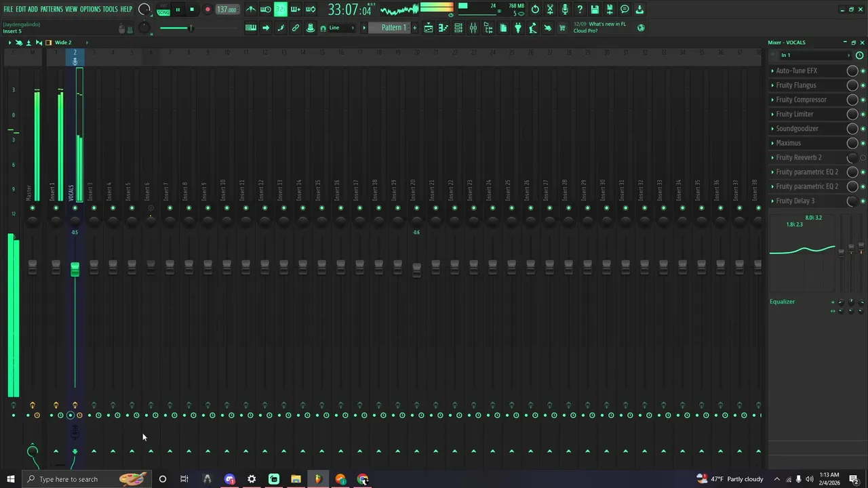
Task: Expand Fruity Limiter slot menu arrow
Action: click(x=772, y=115)
